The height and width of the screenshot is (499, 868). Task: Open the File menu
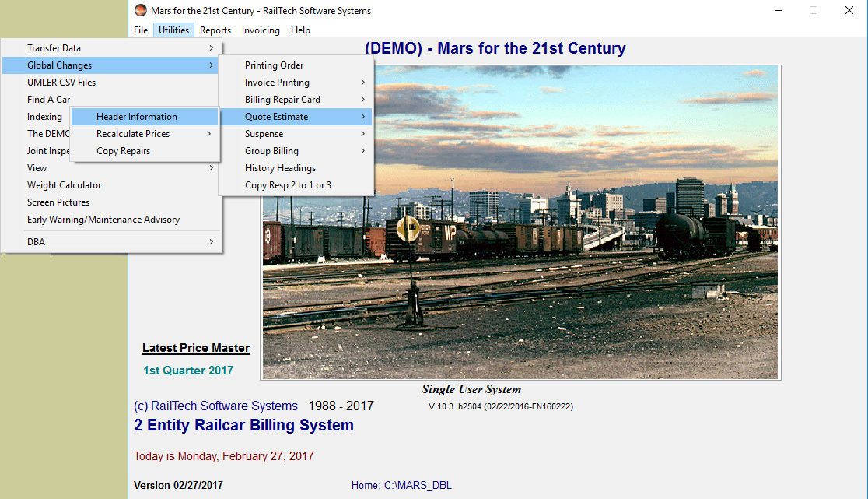tap(141, 30)
